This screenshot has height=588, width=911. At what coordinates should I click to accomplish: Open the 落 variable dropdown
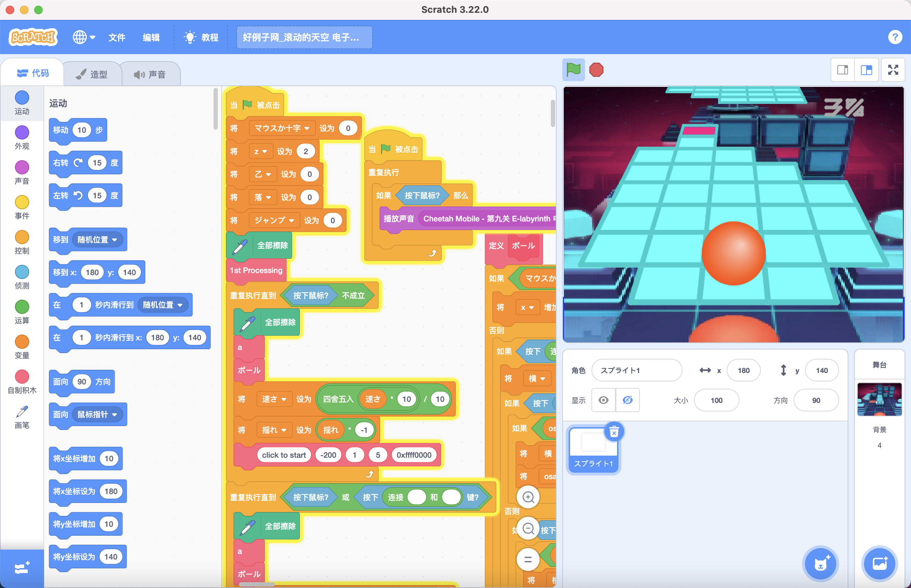pos(263,198)
